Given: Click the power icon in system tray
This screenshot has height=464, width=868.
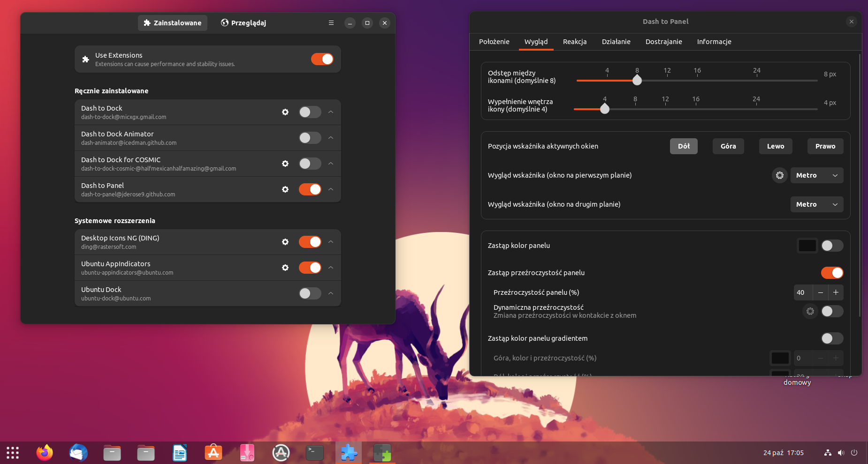Looking at the screenshot, I should coord(854,453).
